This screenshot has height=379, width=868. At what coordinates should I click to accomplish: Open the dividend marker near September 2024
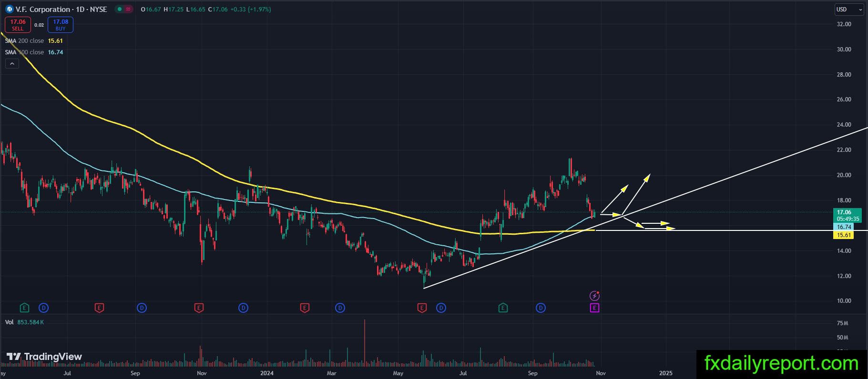coord(541,308)
